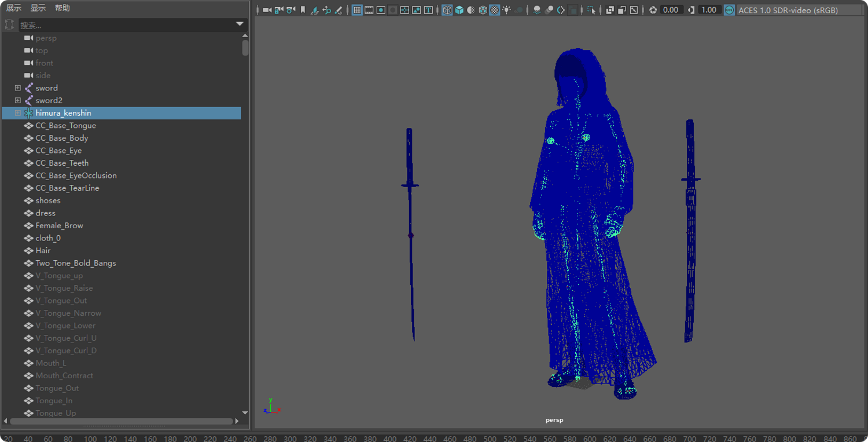Image resolution: width=868 pixels, height=442 pixels.
Task: Toggle the Lock Camera icon
Action: click(279, 10)
